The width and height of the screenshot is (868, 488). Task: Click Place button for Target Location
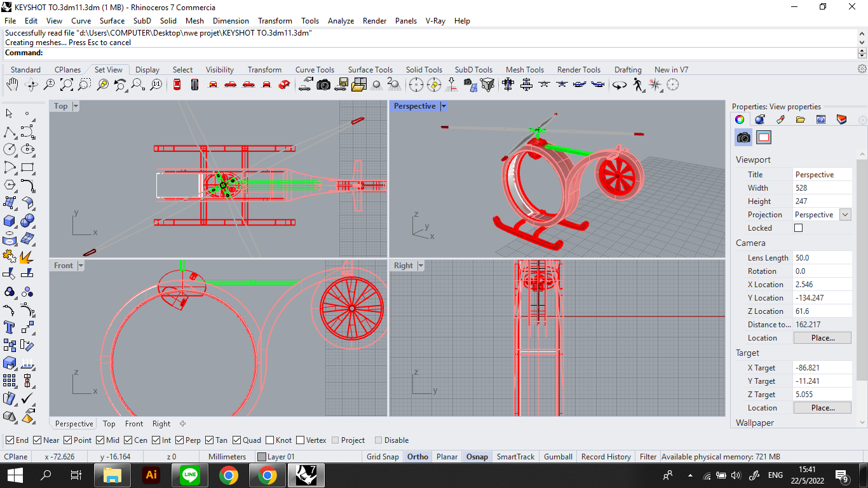(823, 408)
